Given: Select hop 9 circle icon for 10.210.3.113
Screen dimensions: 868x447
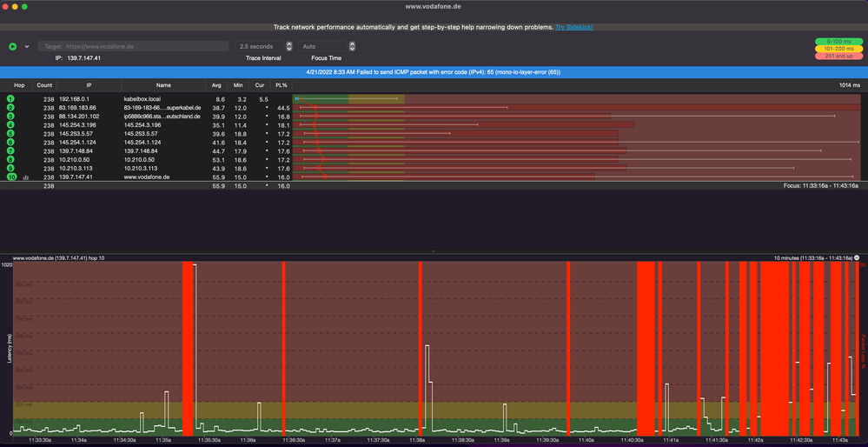Looking at the screenshot, I should click(11, 168).
